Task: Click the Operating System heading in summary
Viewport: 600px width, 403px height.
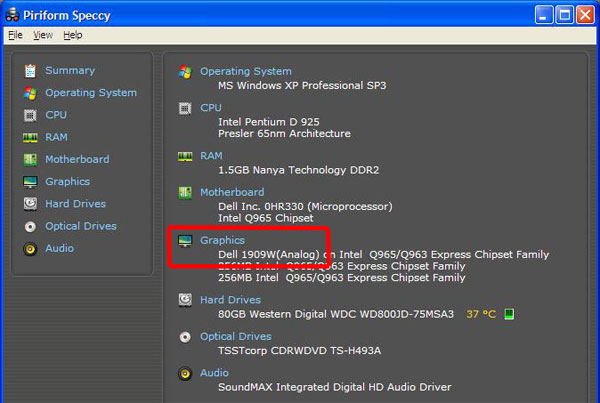Action: tap(246, 71)
